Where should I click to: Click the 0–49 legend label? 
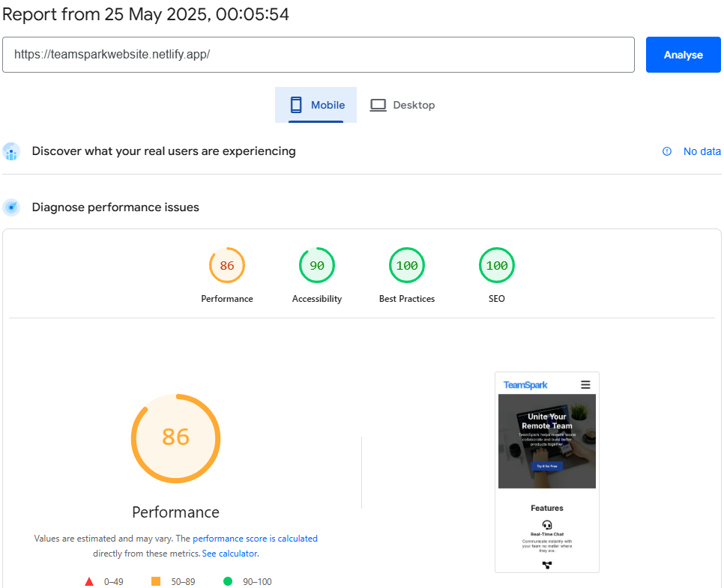tap(114, 581)
